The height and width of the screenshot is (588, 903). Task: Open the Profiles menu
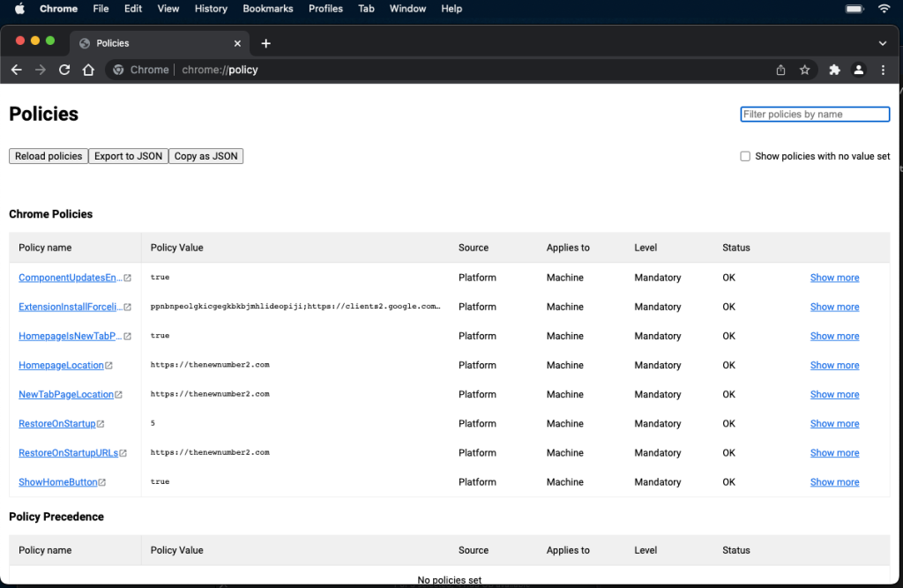click(x=325, y=9)
